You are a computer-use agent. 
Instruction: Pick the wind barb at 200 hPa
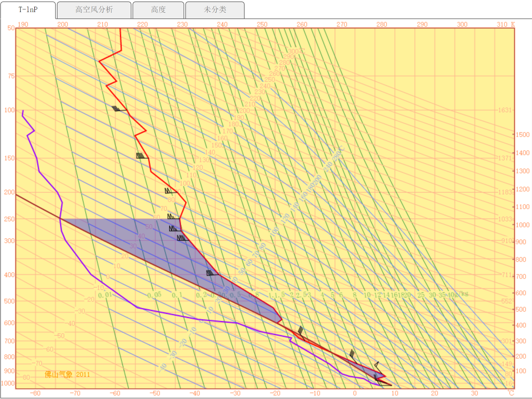pos(170,191)
